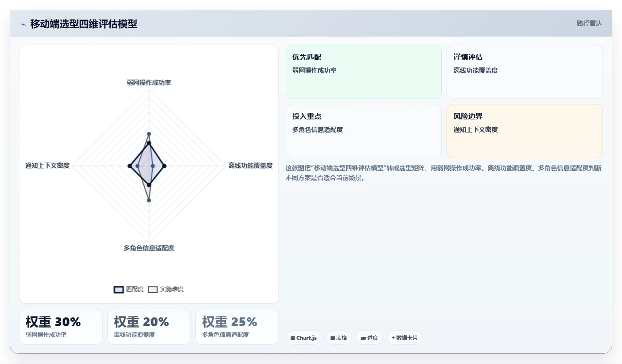The height and width of the screenshot is (364, 622).
Task: Click the 匹配度 legend color box
Action: pyautogui.click(x=119, y=289)
